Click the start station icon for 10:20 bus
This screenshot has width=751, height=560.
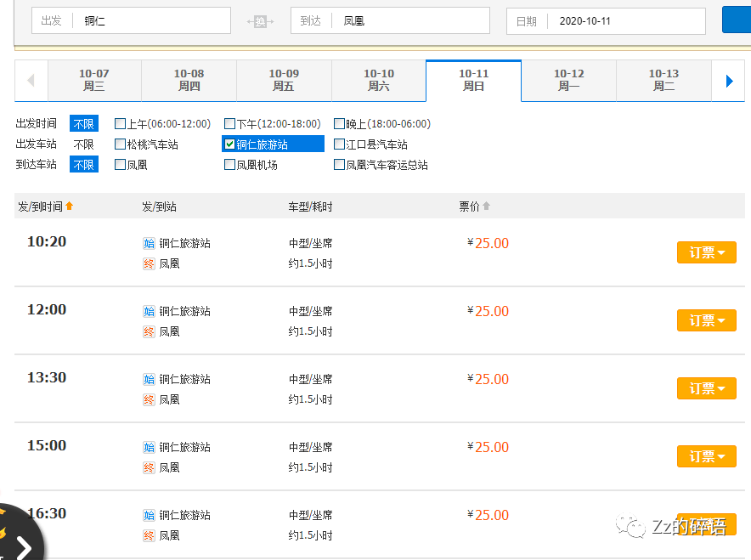click(x=149, y=243)
